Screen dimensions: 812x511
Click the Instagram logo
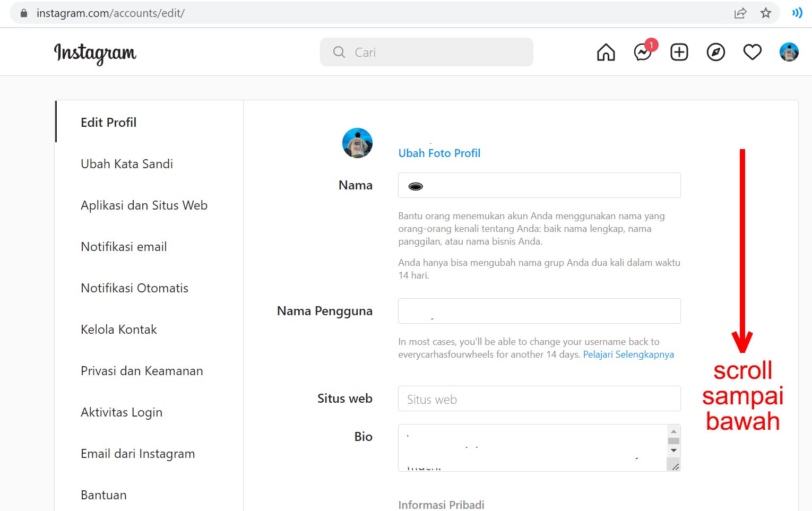point(95,53)
